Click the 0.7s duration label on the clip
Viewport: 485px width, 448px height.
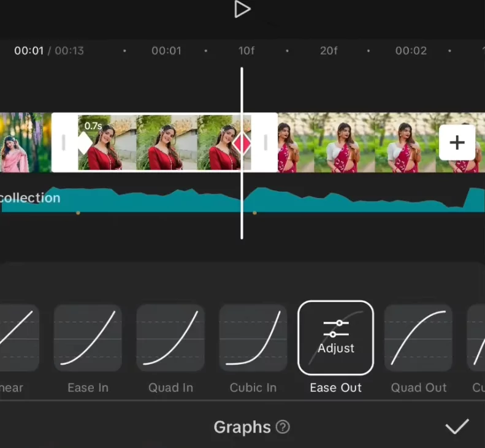click(93, 126)
